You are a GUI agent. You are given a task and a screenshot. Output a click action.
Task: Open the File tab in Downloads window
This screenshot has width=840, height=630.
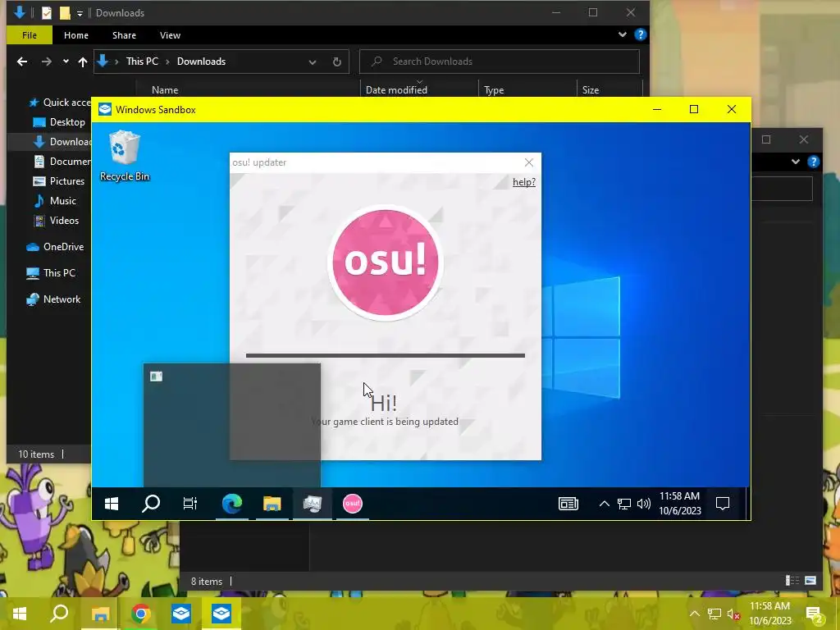[x=30, y=35]
